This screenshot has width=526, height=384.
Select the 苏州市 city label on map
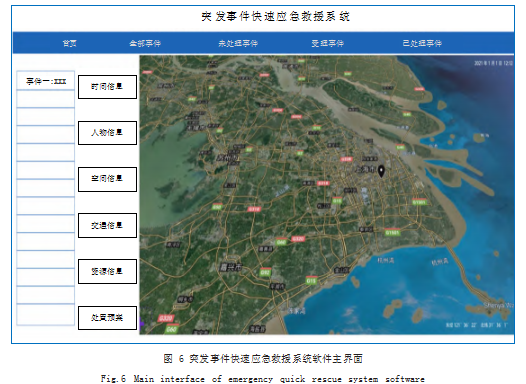point(228,158)
